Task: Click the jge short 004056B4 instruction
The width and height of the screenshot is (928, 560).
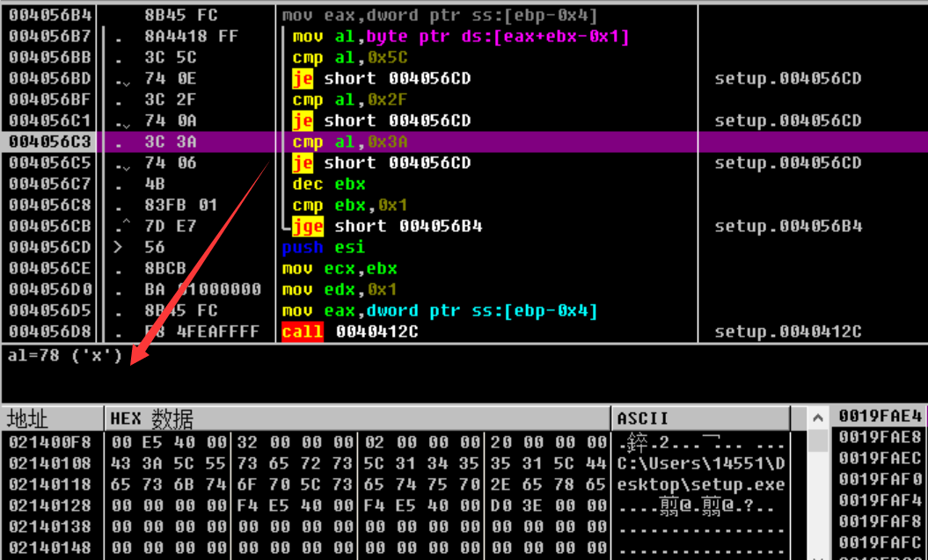Action: pyautogui.click(x=386, y=227)
